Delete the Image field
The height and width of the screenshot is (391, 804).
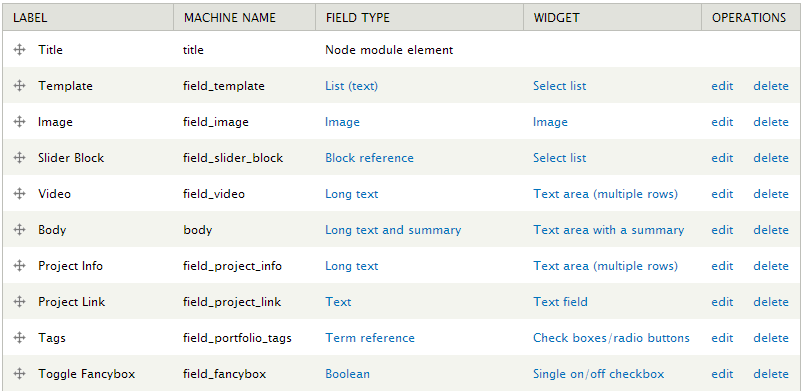(771, 122)
